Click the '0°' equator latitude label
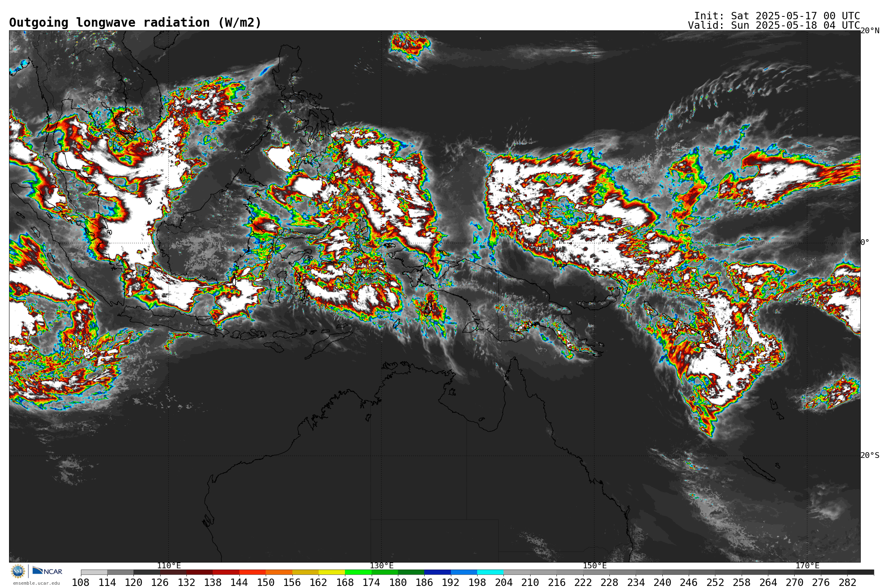Viewport: 887px width, 588px height. pos(865,243)
